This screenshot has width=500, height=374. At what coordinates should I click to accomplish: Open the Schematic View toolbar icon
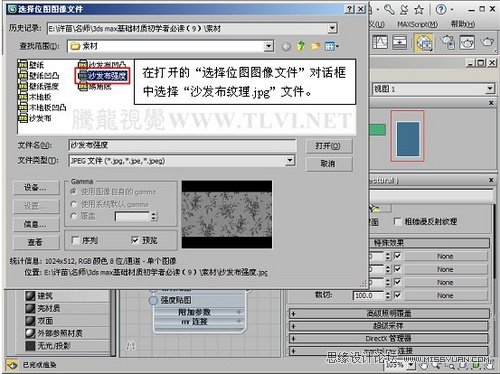tap(399, 42)
